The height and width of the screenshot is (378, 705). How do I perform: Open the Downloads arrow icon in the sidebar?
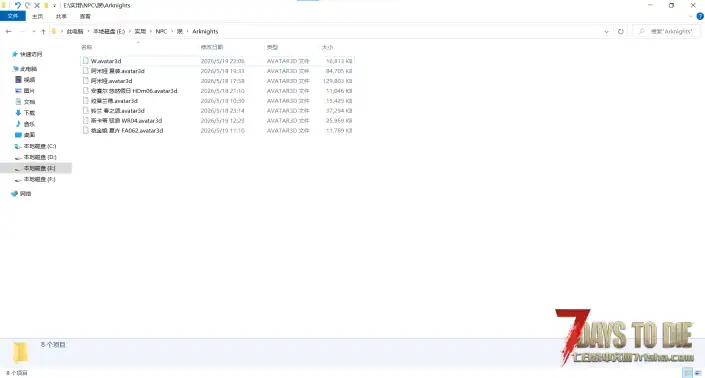(x=18, y=112)
